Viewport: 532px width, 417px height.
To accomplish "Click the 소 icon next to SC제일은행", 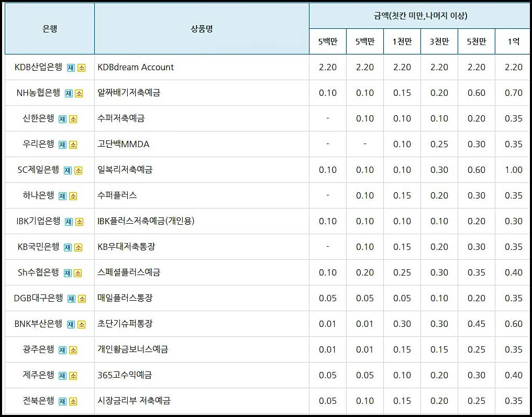I will pos(79,170).
